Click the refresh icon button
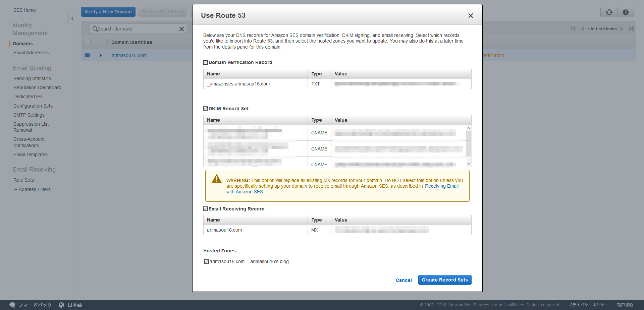Viewport: 644px width, 310px height. click(x=609, y=12)
